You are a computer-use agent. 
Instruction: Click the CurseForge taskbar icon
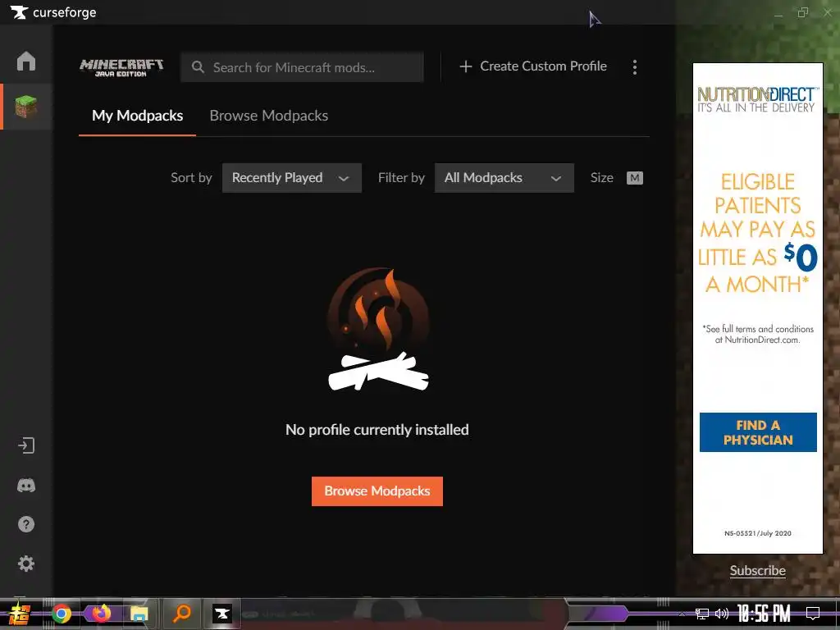pos(221,614)
